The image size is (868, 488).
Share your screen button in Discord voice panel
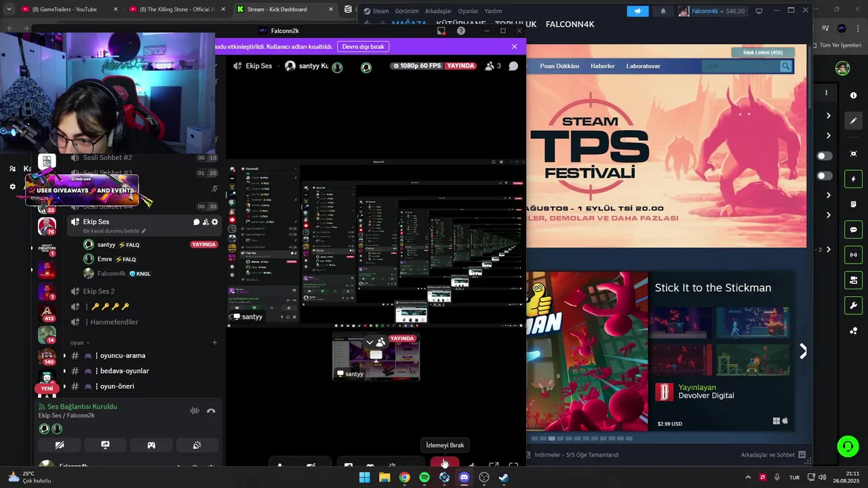(x=105, y=445)
